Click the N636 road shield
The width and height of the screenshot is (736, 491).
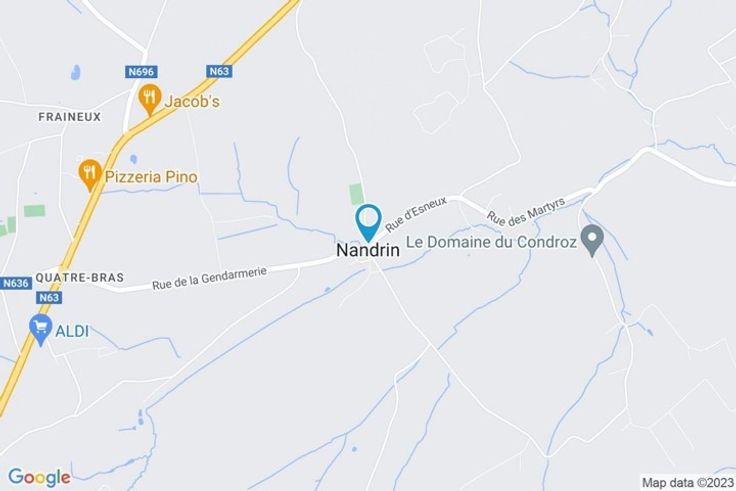(x=16, y=284)
